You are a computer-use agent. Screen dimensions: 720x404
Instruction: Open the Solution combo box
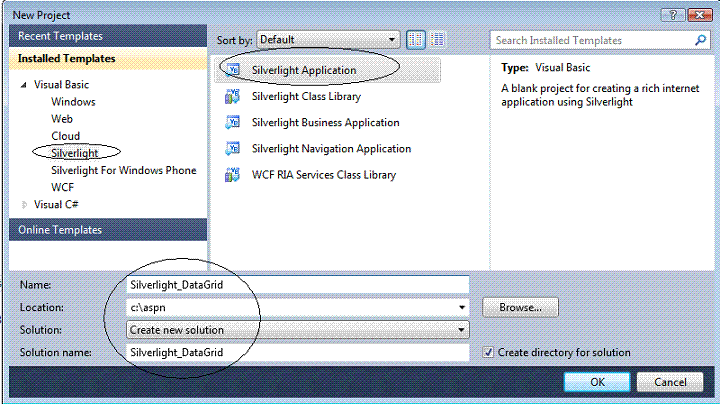point(298,330)
